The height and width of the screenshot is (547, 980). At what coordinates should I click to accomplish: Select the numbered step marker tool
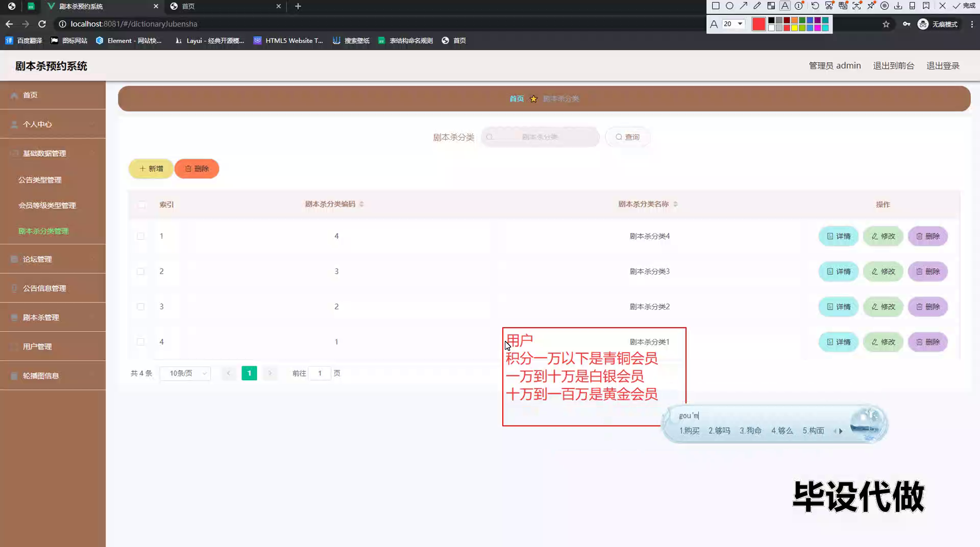(799, 6)
